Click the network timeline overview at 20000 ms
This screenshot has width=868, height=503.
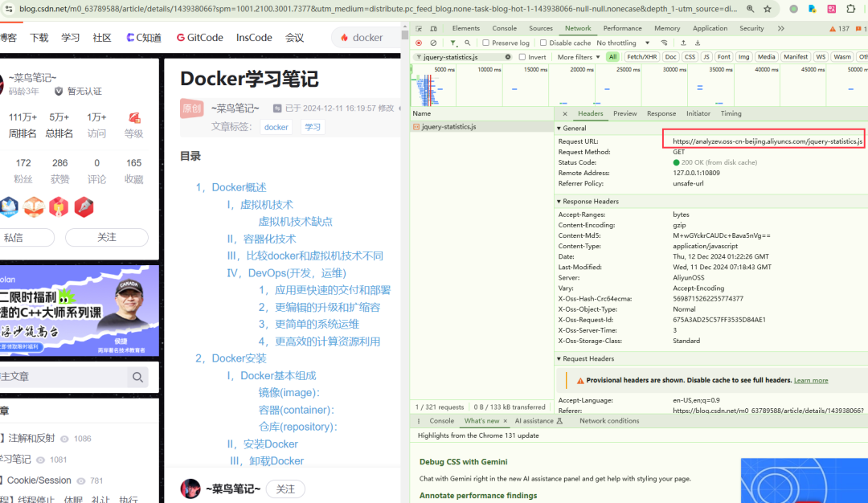(581, 84)
